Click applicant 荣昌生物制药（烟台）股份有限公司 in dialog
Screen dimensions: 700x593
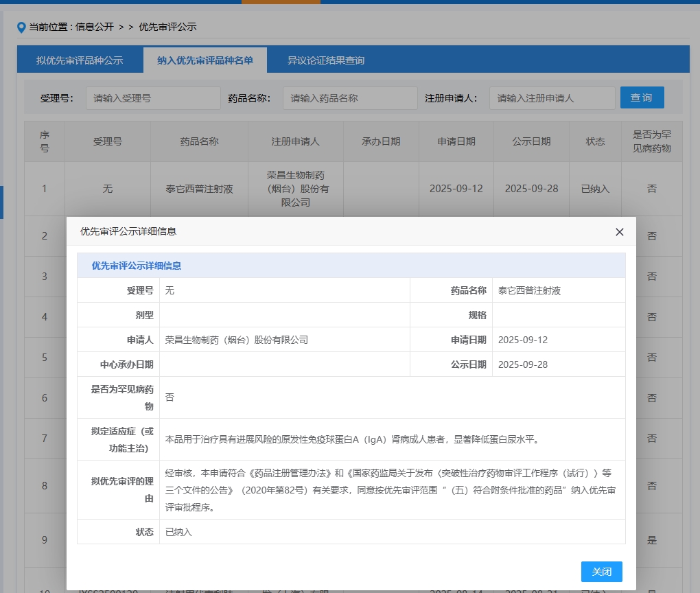[237, 340]
